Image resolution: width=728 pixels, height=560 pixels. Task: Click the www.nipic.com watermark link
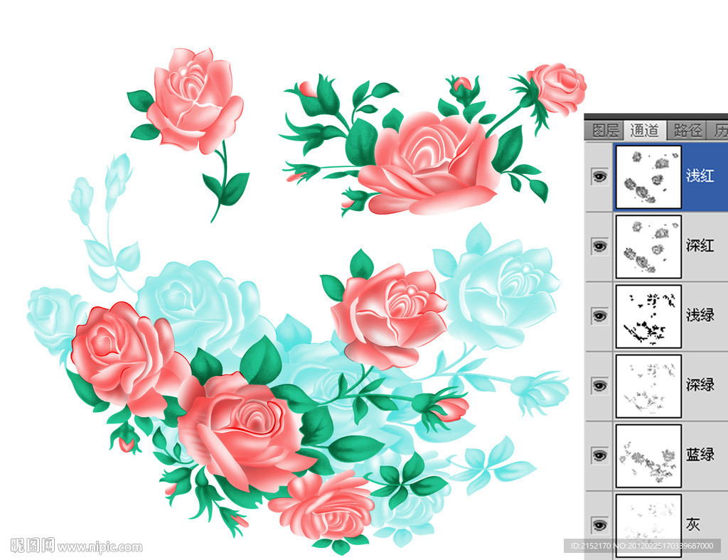(x=100, y=547)
